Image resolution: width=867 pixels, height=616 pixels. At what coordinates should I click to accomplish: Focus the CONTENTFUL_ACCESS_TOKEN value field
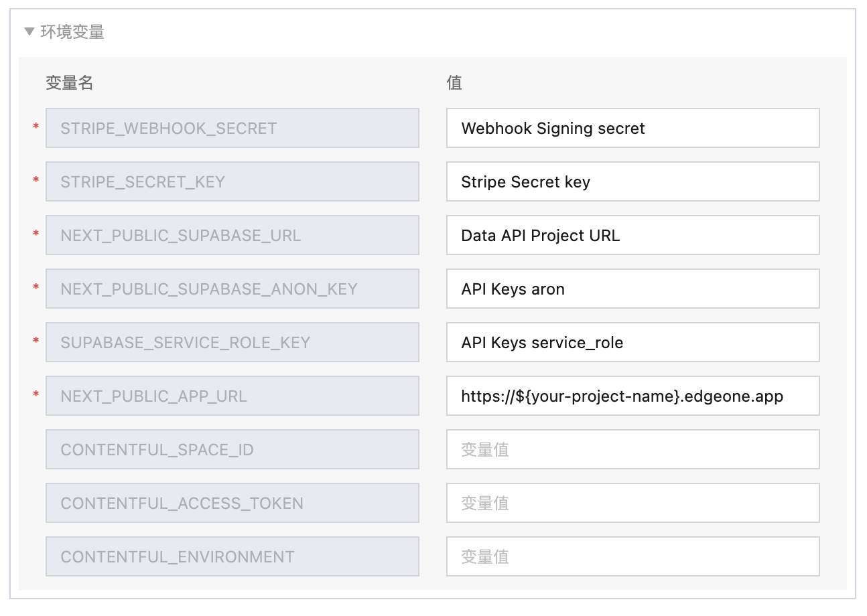point(632,503)
